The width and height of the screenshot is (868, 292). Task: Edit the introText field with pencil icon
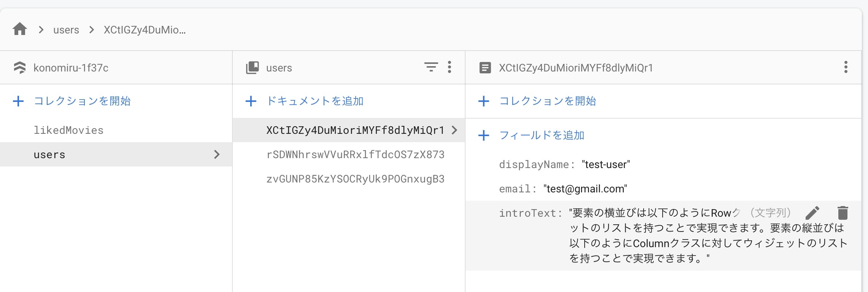[812, 213]
